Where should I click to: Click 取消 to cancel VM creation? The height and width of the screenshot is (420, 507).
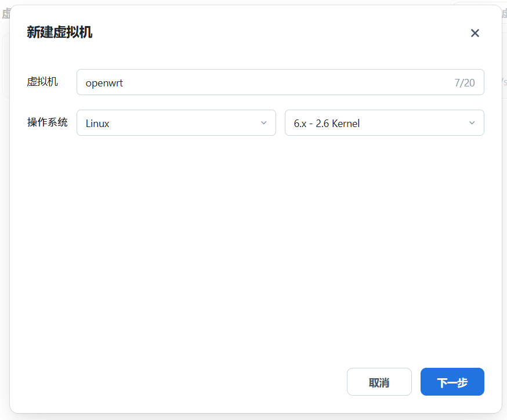click(379, 382)
